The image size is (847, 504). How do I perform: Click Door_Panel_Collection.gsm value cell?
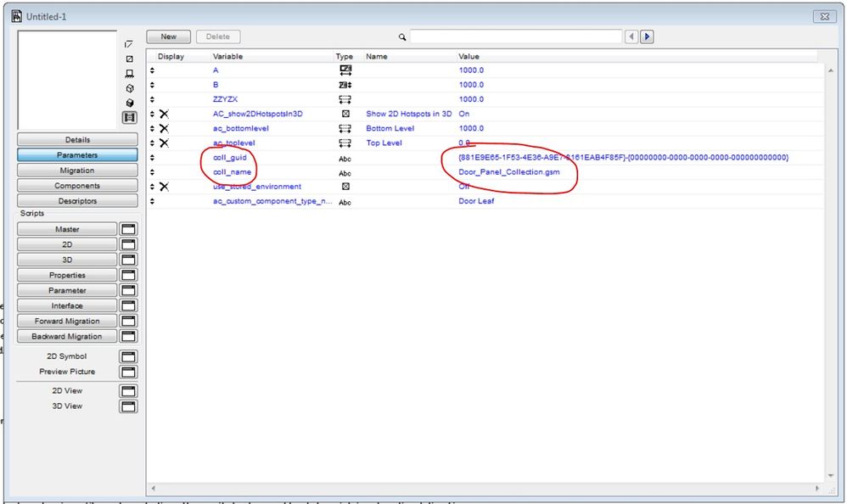(509, 171)
